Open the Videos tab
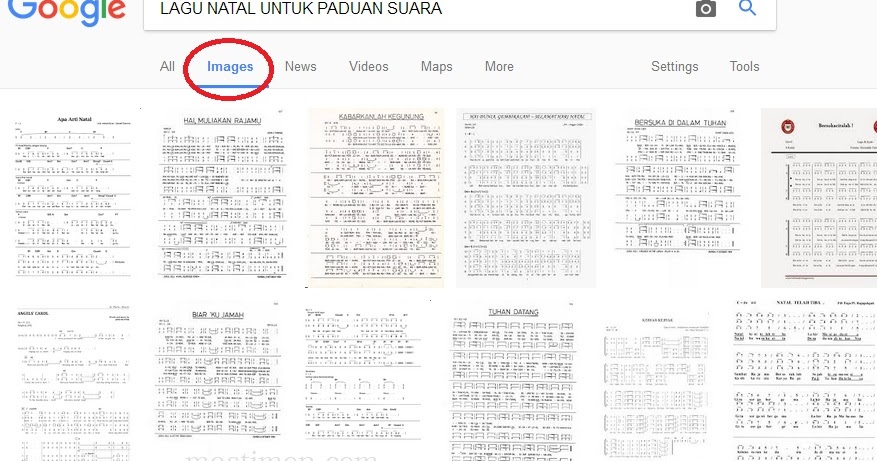 coord(369,67)
